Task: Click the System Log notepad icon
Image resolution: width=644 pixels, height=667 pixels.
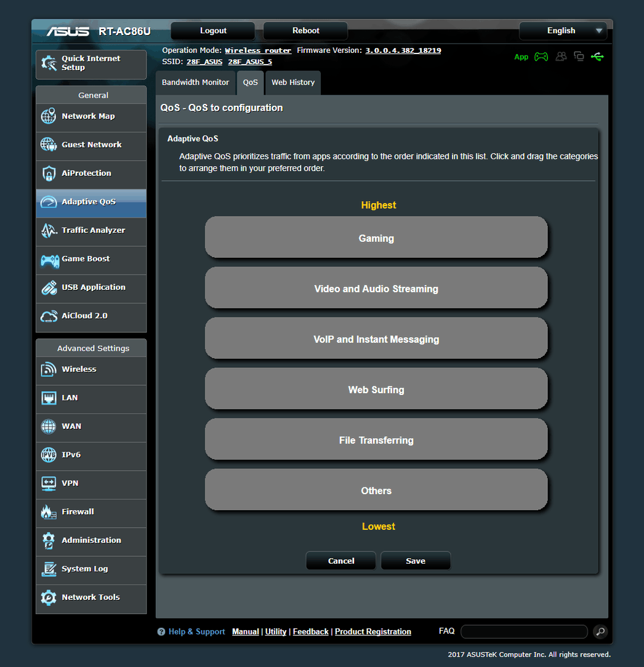Action: point(49,569)
